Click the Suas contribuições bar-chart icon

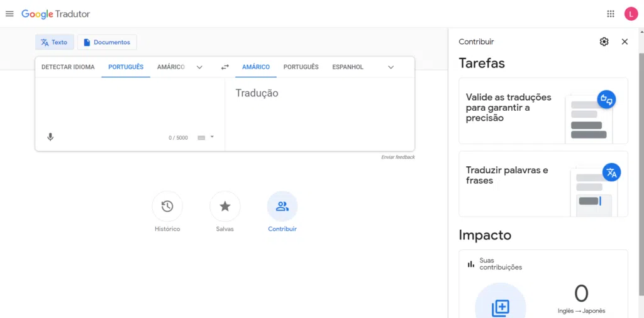pyautogui.click(x=471, y=264)
